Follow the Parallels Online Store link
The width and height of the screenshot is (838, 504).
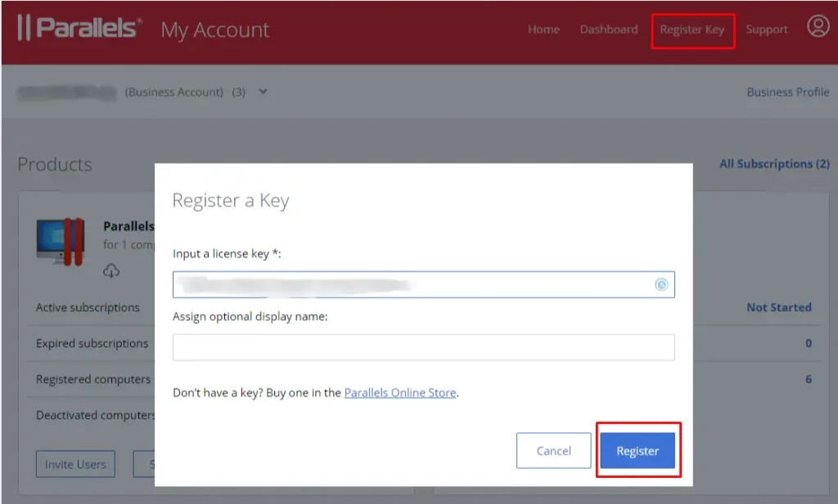(x=399, y=393)
